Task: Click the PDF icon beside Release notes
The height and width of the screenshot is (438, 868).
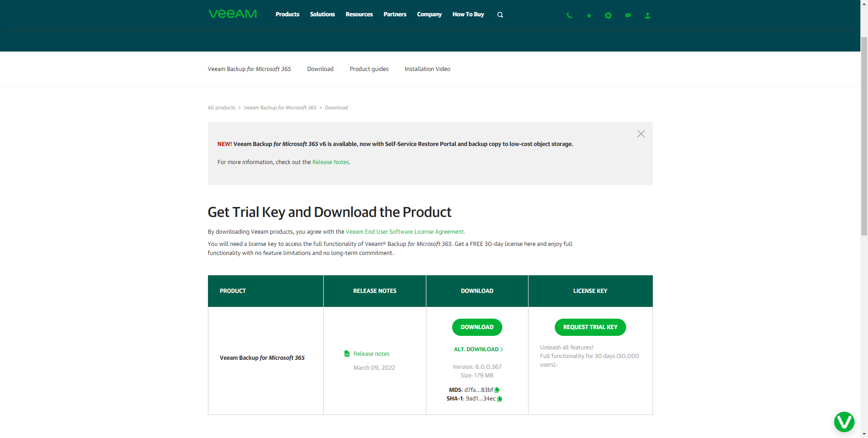Action: (x=347, y=353)
